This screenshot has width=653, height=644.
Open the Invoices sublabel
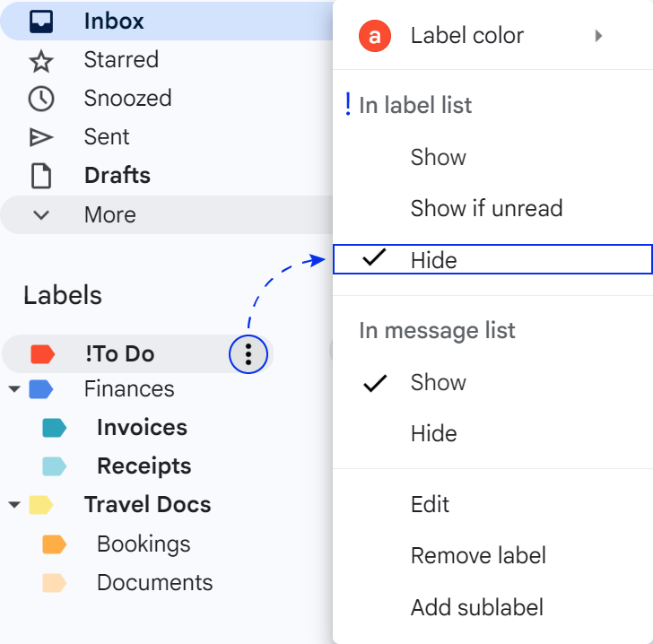pos(142,428)
